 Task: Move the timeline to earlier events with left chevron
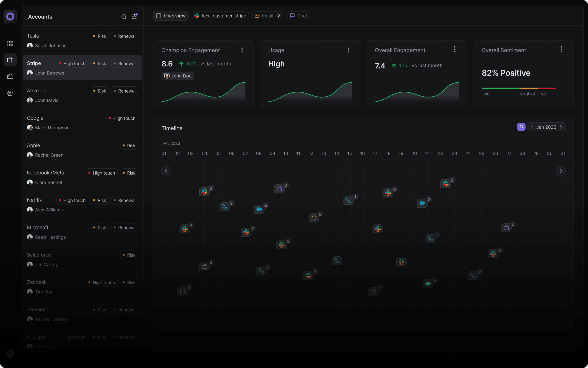[x=166, y=171]
